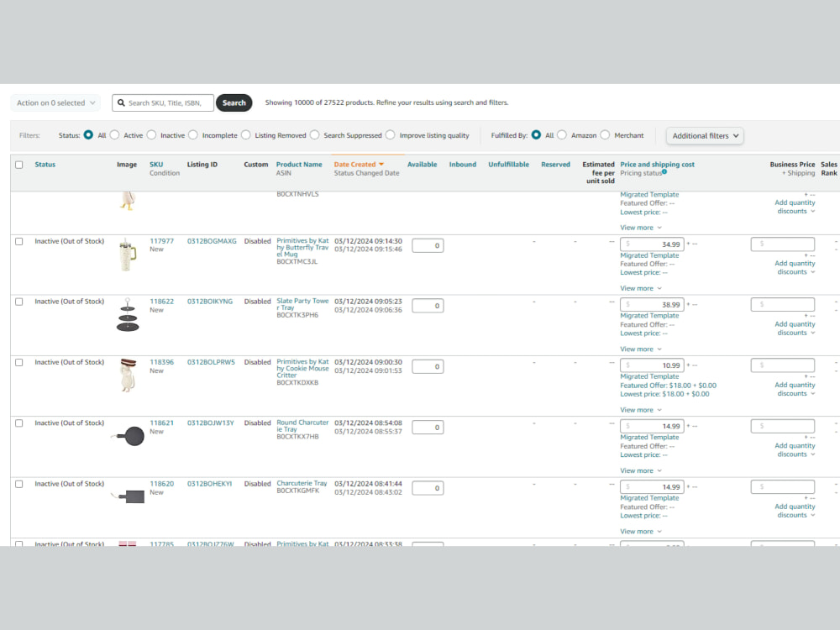840x630 pixels.
Task: Open the Charcuterie Tray product thumbnail
Action: [x=128, y=496]
